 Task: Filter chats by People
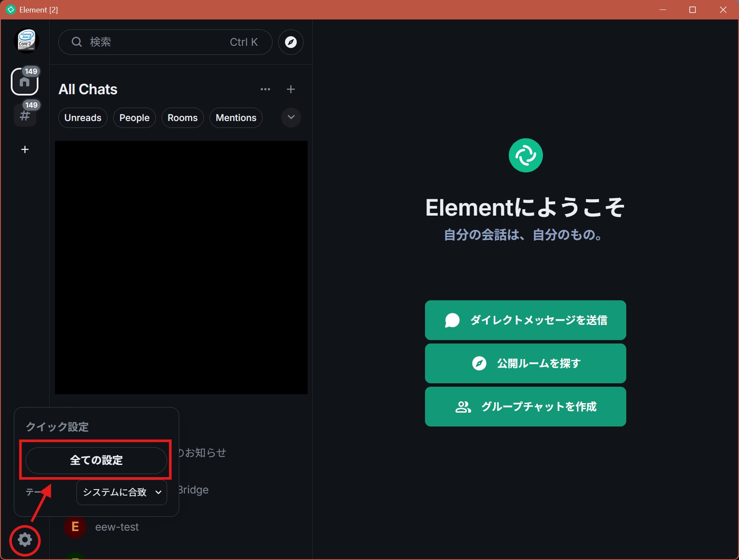(134, 118)
